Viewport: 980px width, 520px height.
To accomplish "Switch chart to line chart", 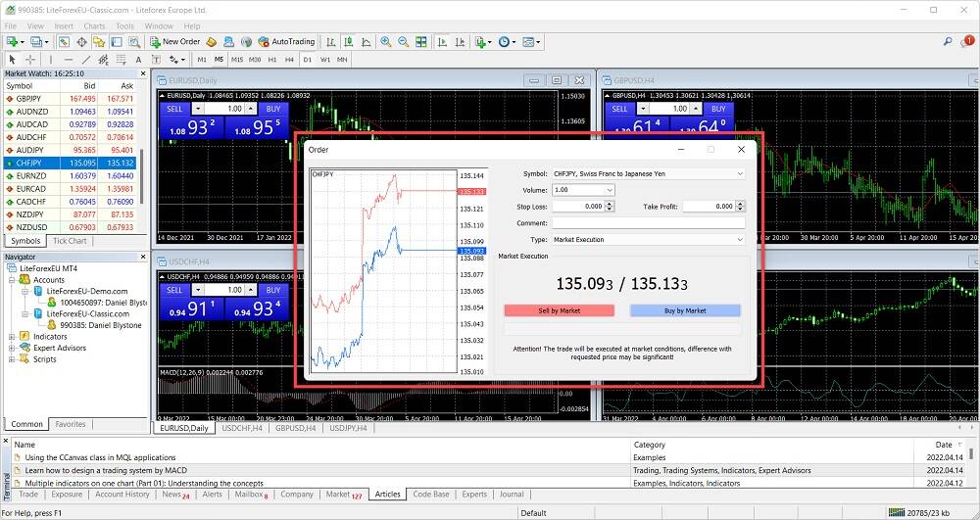I will point(366,42).
